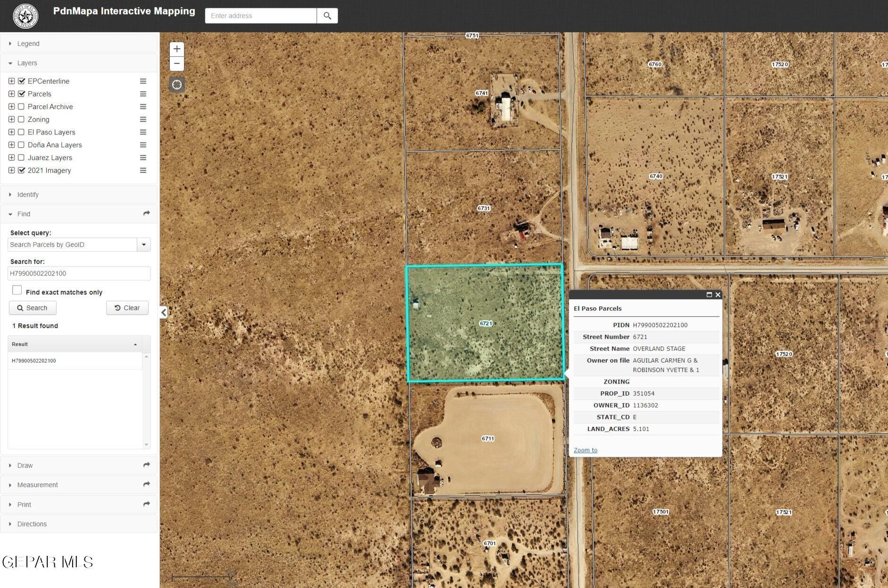Click the PdnMapa Interactive Mapping title

(x=124, y=11)
